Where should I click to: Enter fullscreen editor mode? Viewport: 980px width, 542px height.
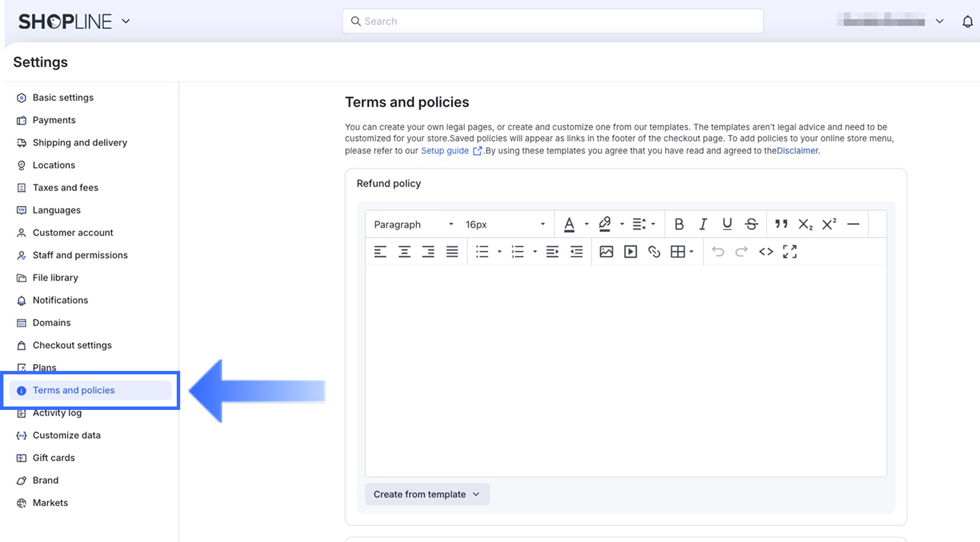click(x=790, y=251)
